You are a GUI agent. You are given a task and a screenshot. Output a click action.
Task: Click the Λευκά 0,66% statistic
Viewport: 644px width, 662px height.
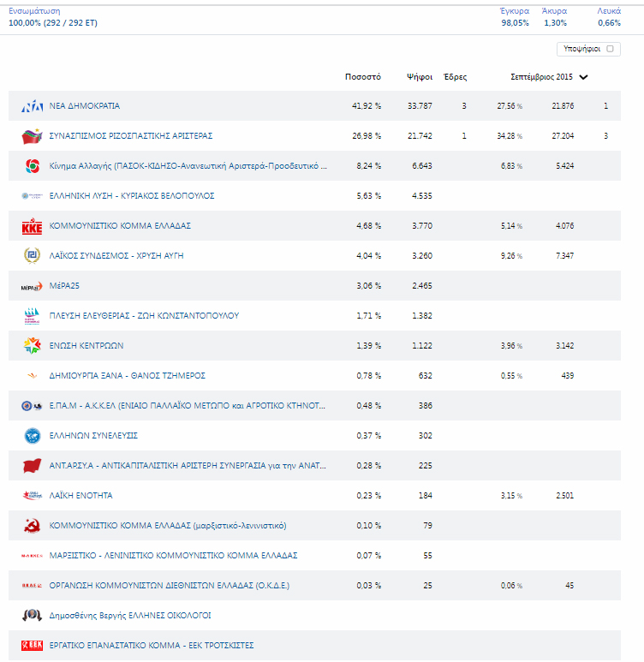pyautogui.click(x=609, y=17)
